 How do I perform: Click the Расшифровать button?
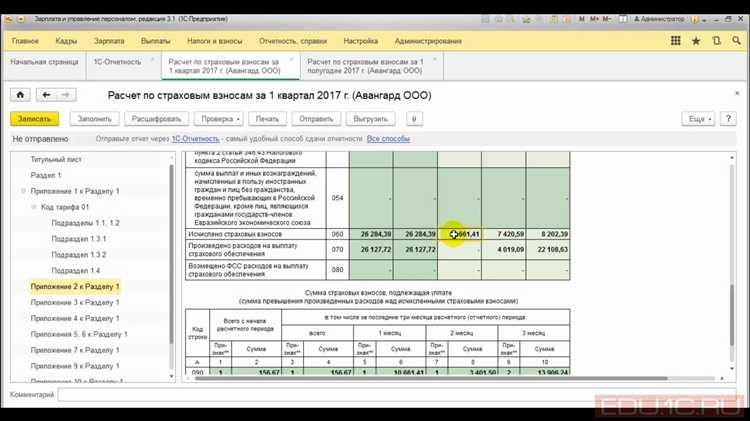(x=156, y=119)
